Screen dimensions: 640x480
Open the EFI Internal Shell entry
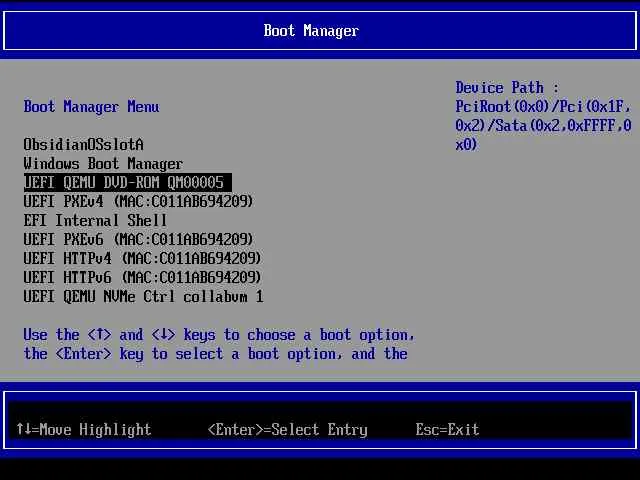[95, 220]
